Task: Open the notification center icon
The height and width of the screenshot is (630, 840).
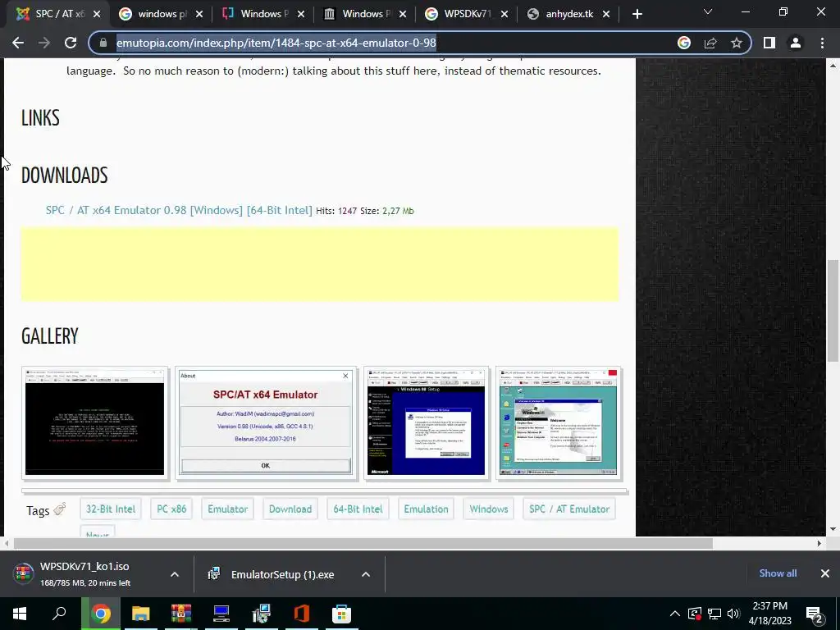Action: coord(815,615)
